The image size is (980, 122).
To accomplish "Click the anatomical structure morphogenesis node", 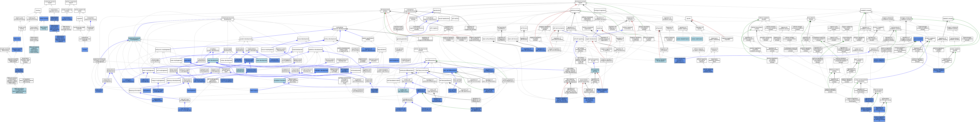I will (x=134, y=39).
